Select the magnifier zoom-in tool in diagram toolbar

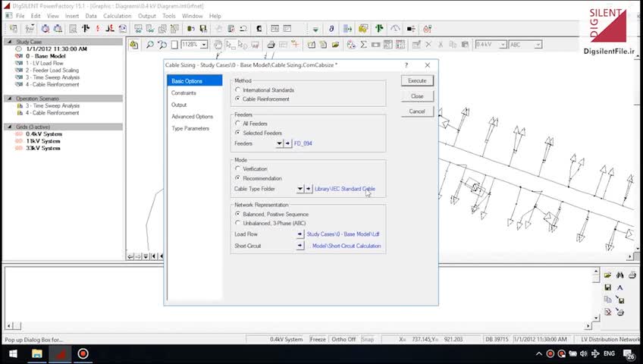[x=150, y=45]
